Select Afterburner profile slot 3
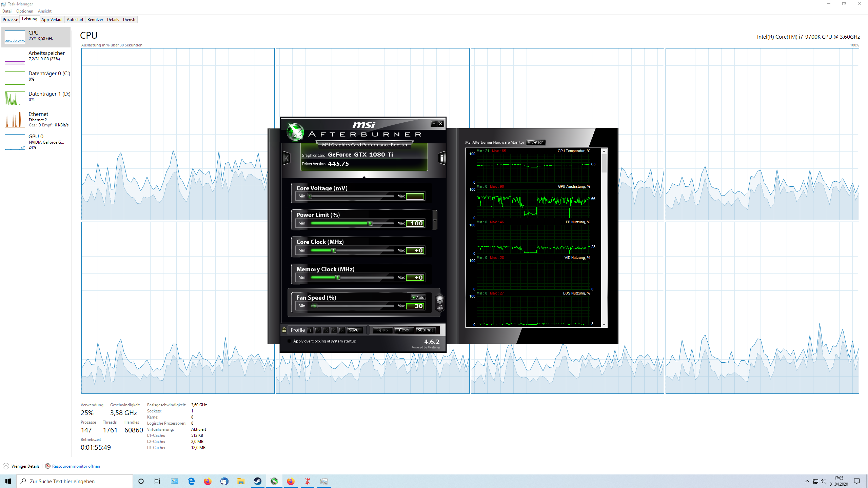 (x=326, y=330)
